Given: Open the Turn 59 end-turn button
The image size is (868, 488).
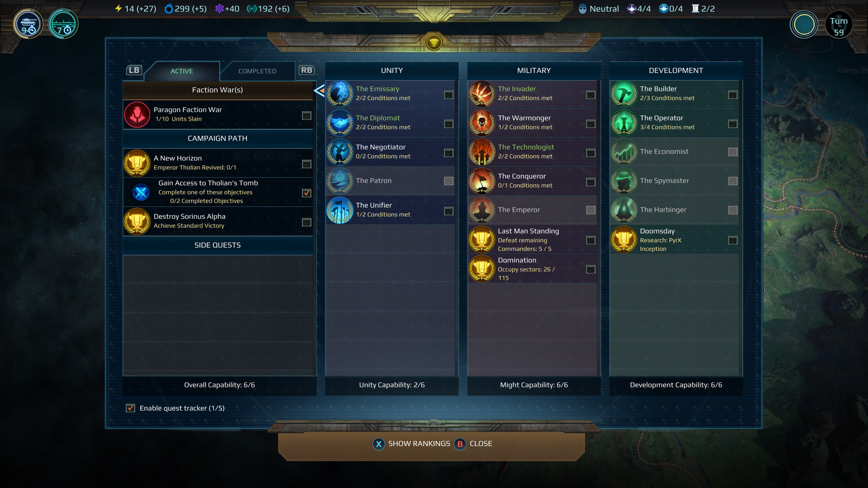Looking at the screenshot, I should 839,25.
